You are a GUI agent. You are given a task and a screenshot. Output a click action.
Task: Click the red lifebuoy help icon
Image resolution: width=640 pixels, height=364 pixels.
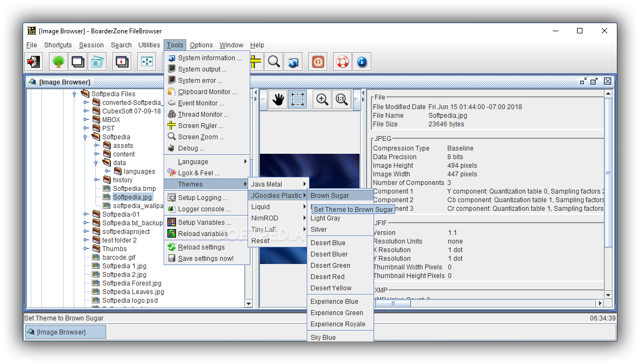(342, 62)
